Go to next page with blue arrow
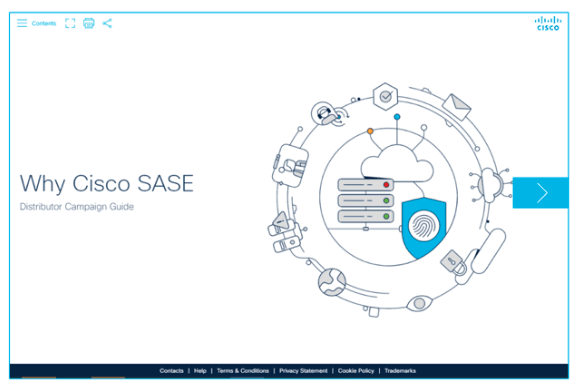The width and height of the screenshot is (576, 389). click(540, 193)
